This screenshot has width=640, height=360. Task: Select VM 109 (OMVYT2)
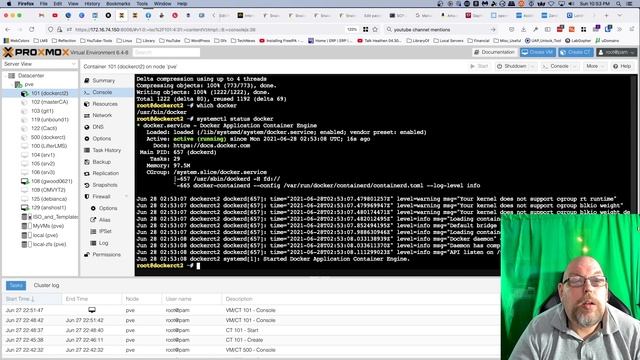[x=48, y=190]
